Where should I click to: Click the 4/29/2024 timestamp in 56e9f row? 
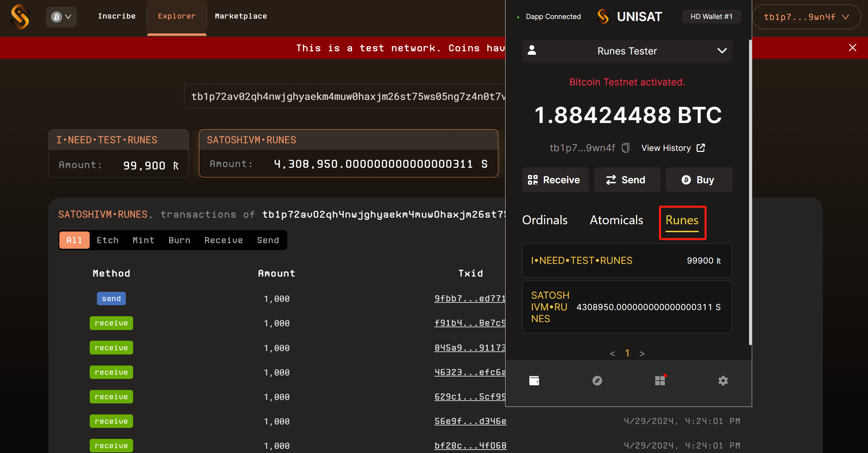682,421
